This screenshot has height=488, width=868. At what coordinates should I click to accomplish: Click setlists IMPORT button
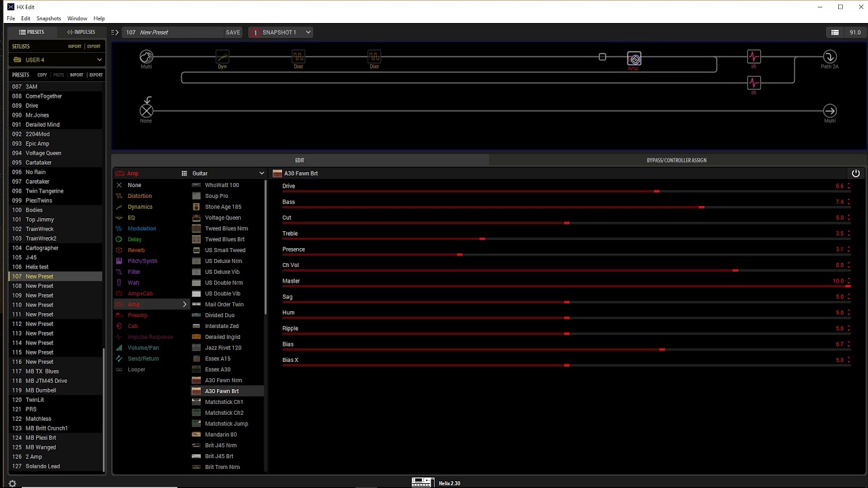[x=75, y=47]
